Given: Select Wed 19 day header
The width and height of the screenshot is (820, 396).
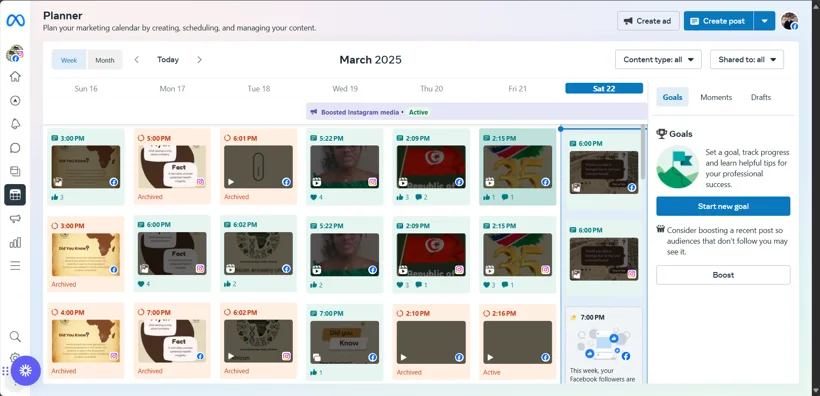Looking at the screenshot, I should (345, 88).
